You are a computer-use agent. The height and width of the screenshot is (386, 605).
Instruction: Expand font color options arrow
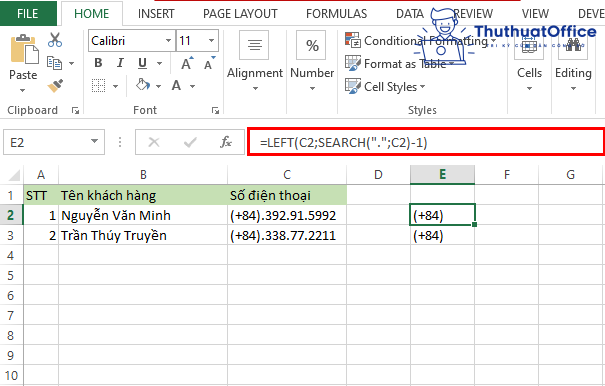click(193, 86)
